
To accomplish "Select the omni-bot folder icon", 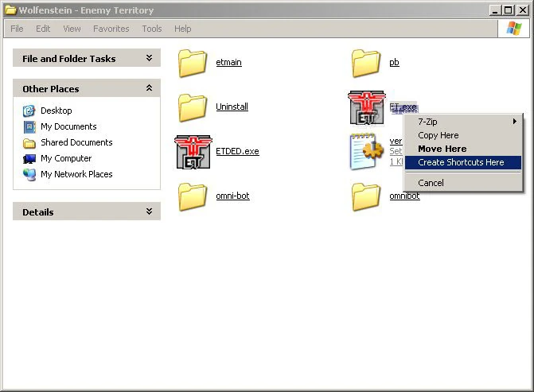I will pyautogui.click(x=193, y=196).
